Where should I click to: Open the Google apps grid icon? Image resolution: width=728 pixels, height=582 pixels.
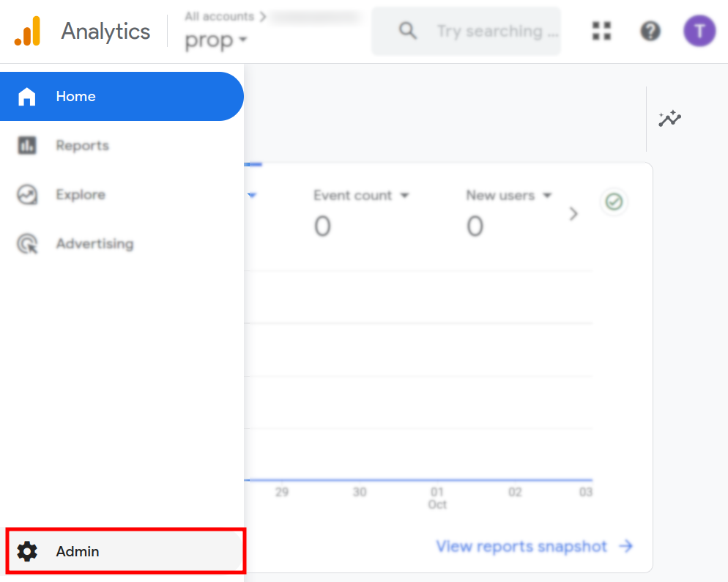click(601, 31)
